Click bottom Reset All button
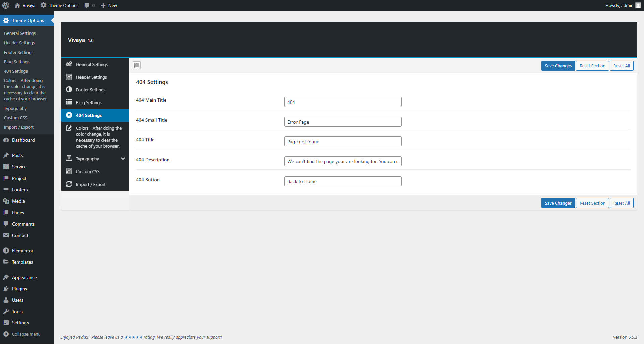 pyautogui.click(x=622, y=203)
